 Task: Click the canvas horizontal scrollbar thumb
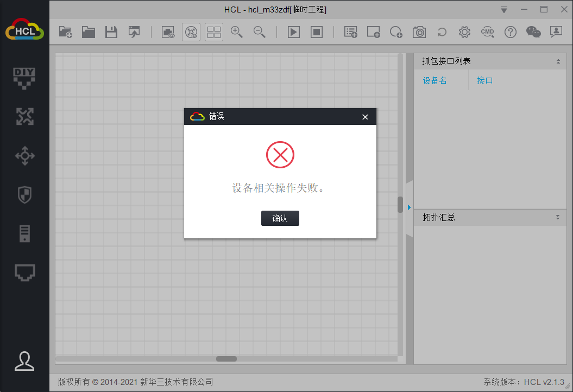point(226,359)
